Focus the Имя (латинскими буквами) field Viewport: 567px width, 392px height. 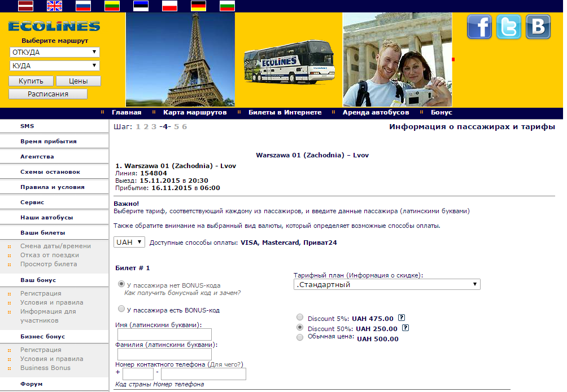click(164, 334)
